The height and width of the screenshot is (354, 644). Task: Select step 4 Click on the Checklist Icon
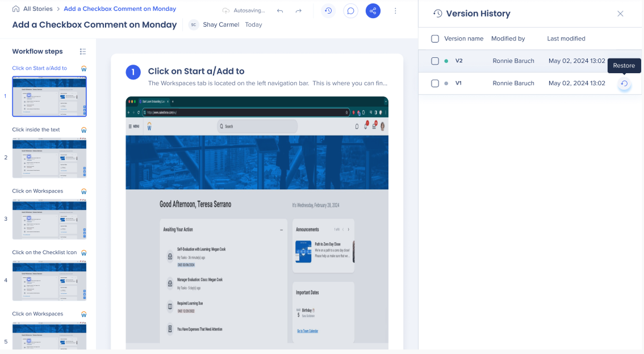click(49, 280)
